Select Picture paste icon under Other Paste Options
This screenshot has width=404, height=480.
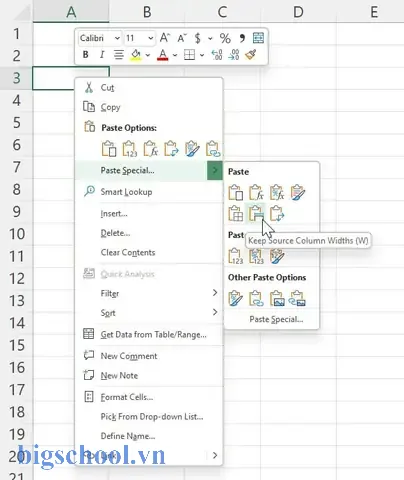[x=277, y=298]
